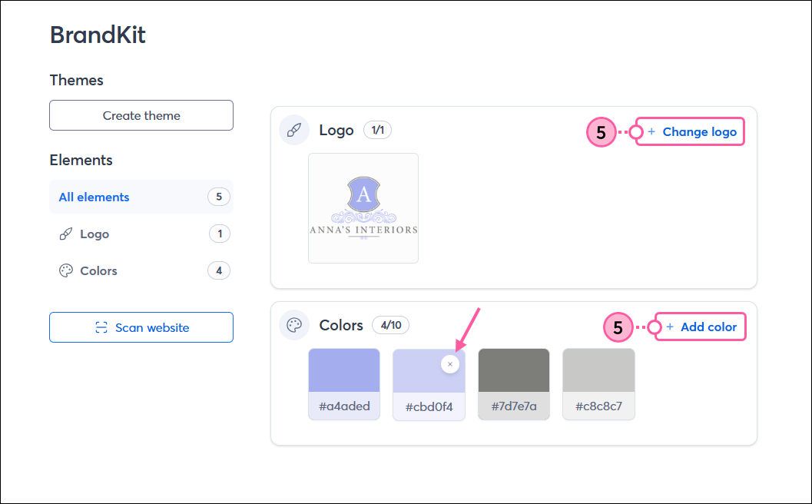Select All elements in the sidebar
Image resolution: width=812 pixels, height=504 pixels.
click(x=94, y=197)
